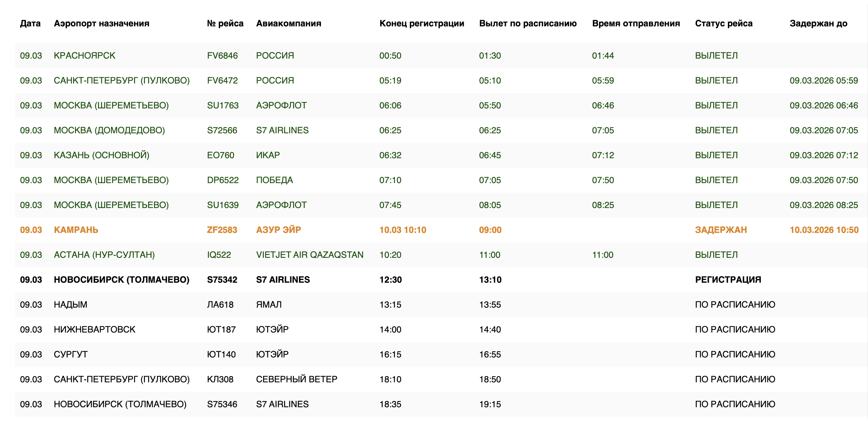Viewport: 868px width, 427px height.
Task: Click the "Задержан до" column header
Action: tap(818, 23)
